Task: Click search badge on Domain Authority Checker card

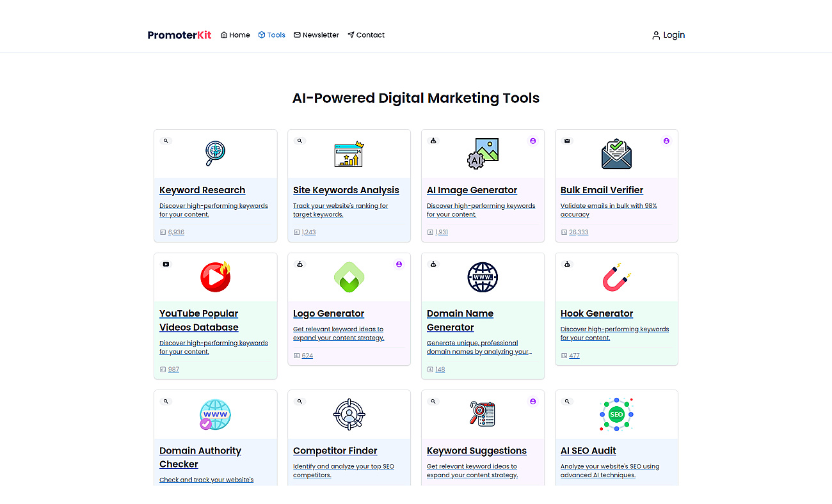Action: (x=166, y=401)
